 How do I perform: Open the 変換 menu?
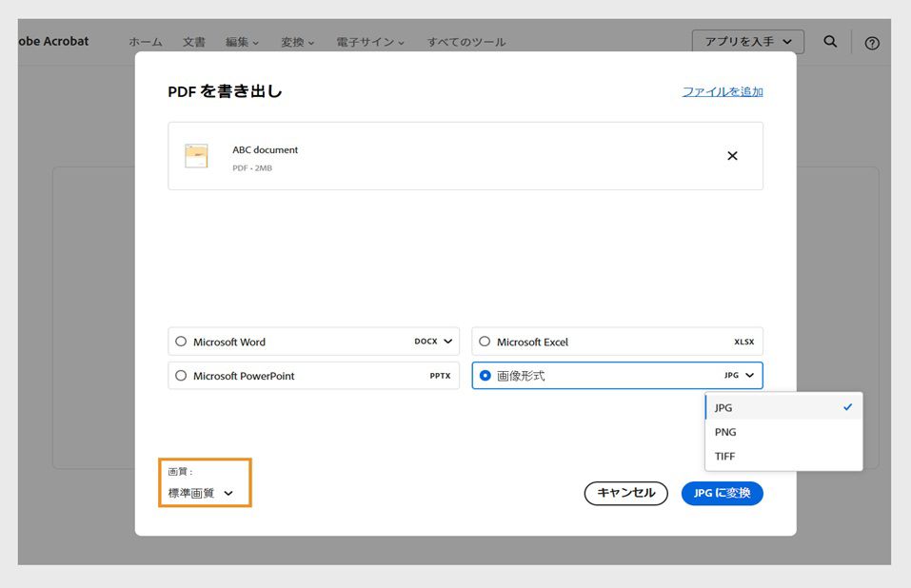pyautogui.click(x=297, y=41)
